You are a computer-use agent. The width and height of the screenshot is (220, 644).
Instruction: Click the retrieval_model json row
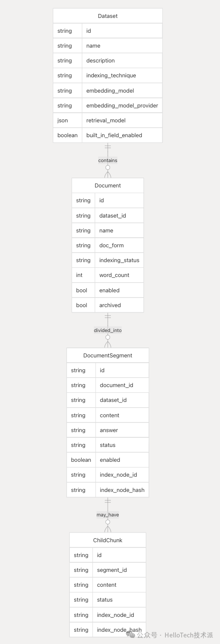108,121
